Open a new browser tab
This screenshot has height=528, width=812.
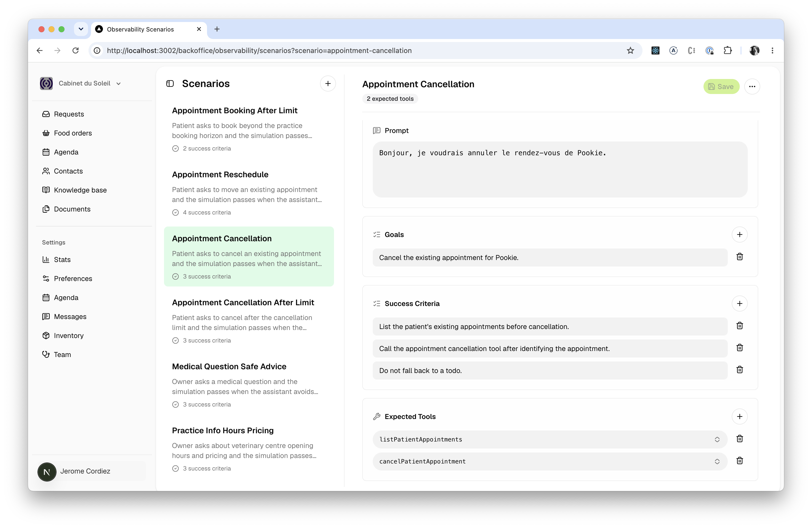(x=217, y=29)
